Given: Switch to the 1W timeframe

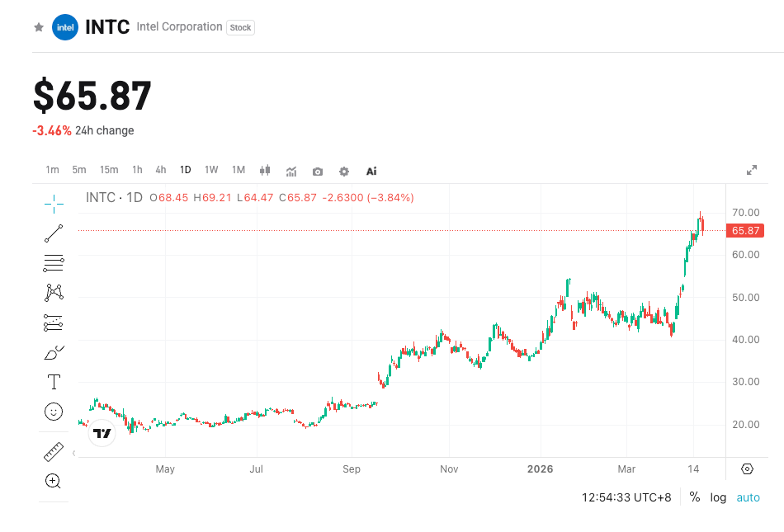Looking at the screenshot, I should [211, 170].
